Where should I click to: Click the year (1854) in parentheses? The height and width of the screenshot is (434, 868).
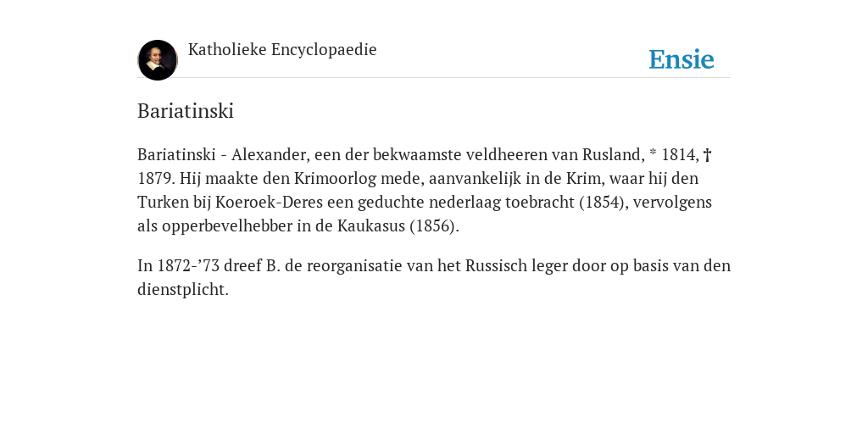tap(602, 203)
